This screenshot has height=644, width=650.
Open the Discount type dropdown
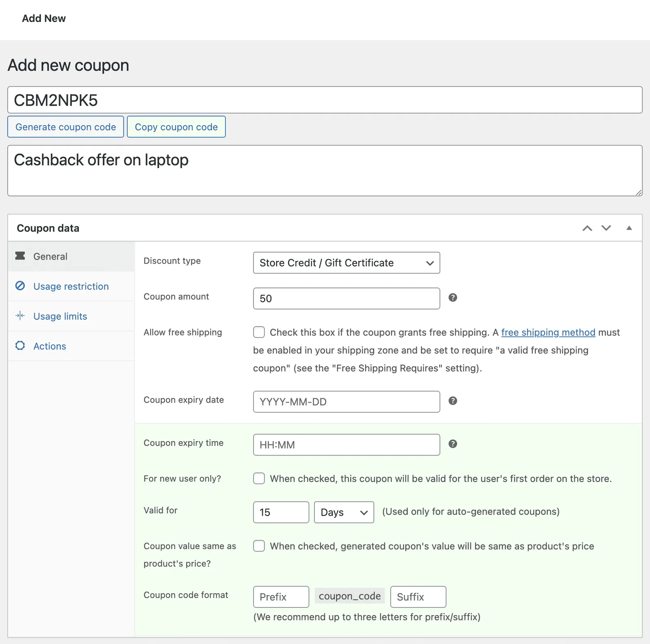coord(347,263)
